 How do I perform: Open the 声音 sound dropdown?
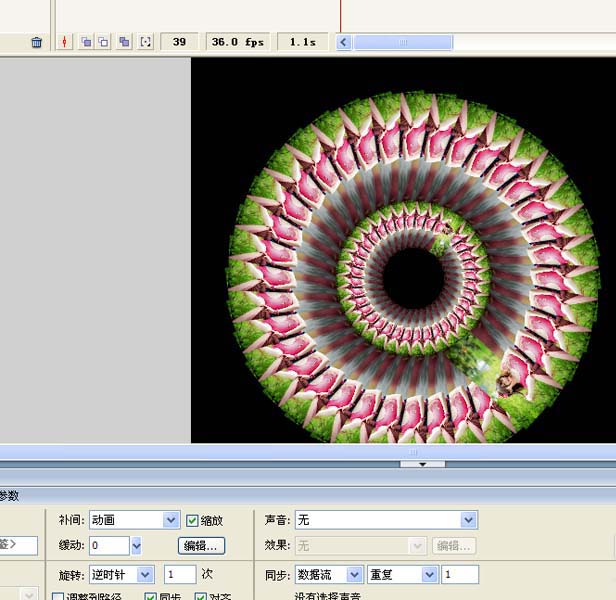click(468, 520)
